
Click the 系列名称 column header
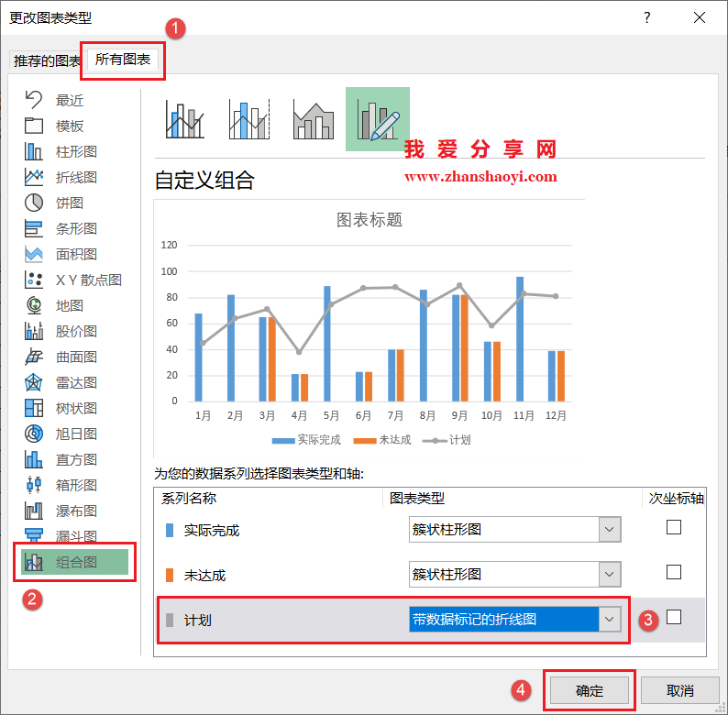pos(189,498)
